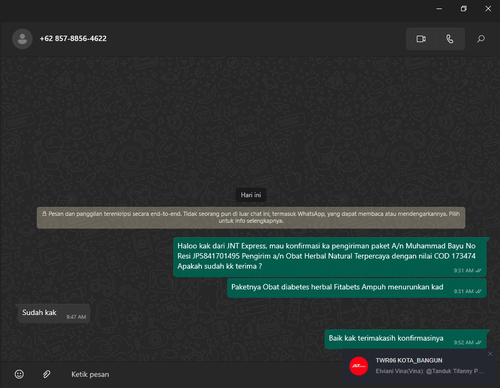Minimize the WhatsApp window
Image resolution: width=500 pixels, height=388 pixels.
click(439, 9)
